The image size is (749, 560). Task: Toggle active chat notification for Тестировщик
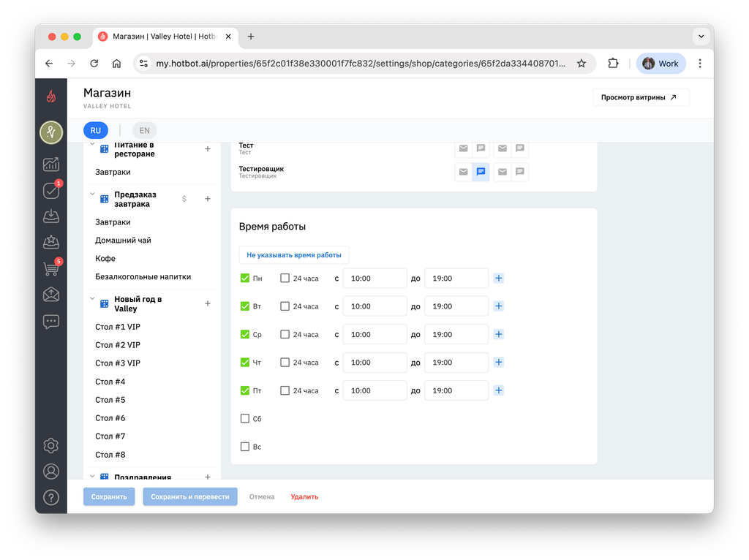coord(481,172)
